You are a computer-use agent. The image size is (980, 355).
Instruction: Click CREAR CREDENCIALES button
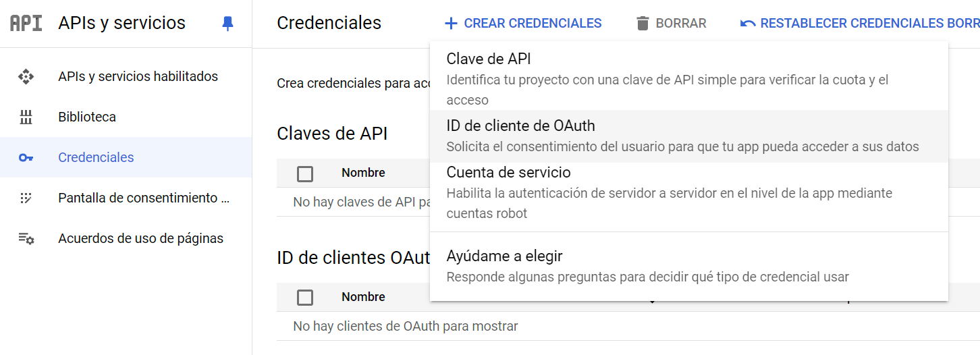coord(523,24)
